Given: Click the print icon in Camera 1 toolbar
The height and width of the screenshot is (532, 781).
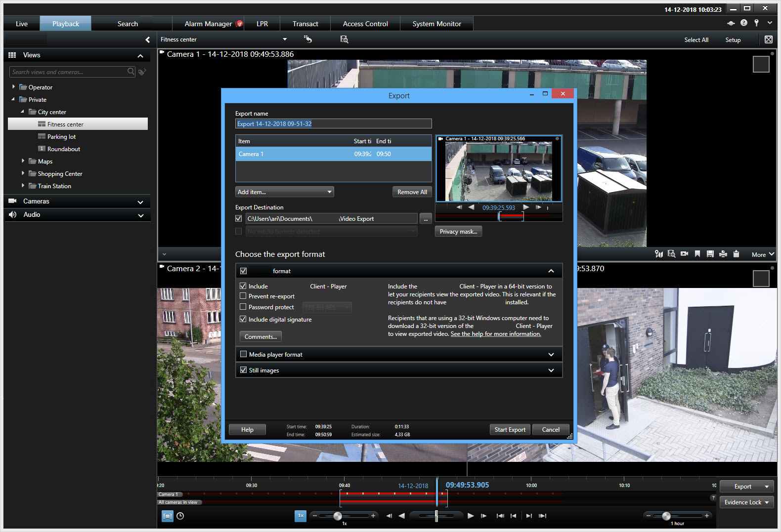Looking at the screenshot, I should 723,254.
